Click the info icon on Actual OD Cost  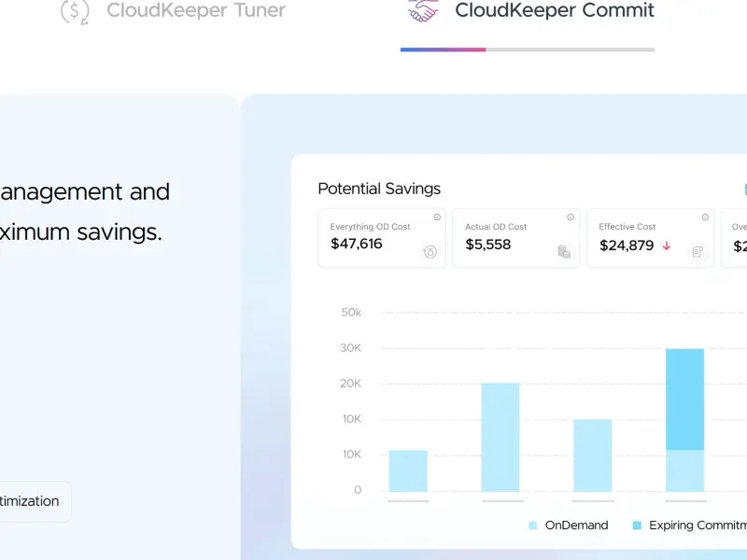point(571,217)
